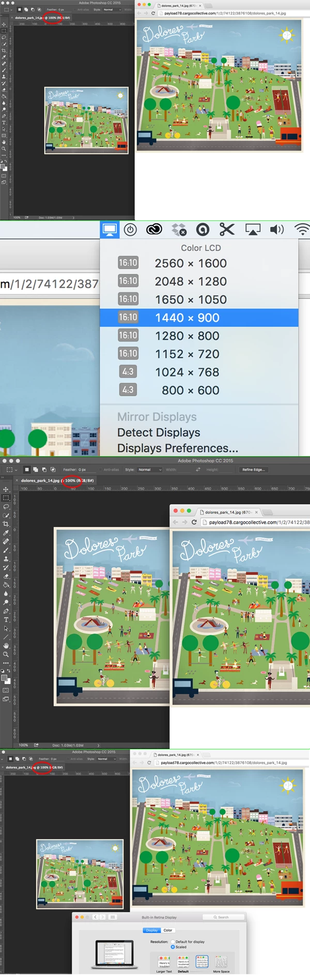Select Lasso tool in Refine Edge Photoshop window
The width and height of the screenshot is (310, 980).
pos(6,507)
